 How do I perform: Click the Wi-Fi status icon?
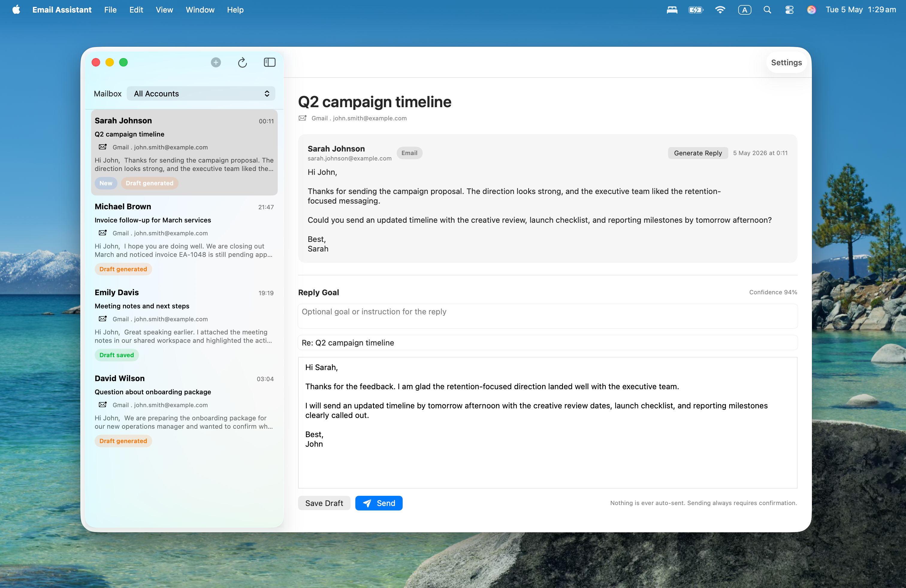(x=720, y=10)
